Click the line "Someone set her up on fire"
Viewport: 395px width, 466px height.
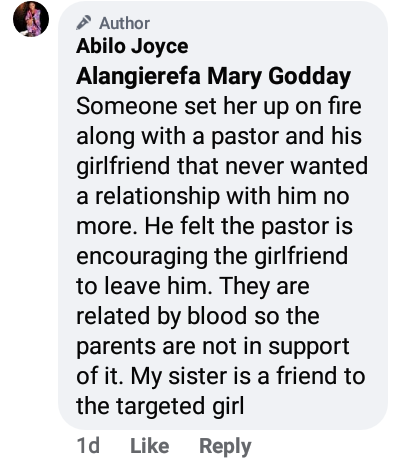pos(219,106)
